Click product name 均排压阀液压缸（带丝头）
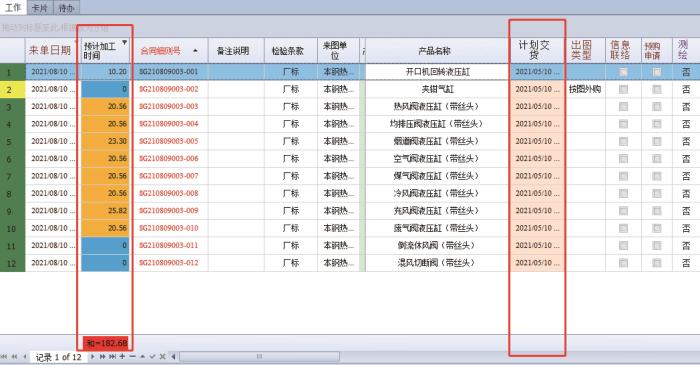 click(x=436, y=124)
